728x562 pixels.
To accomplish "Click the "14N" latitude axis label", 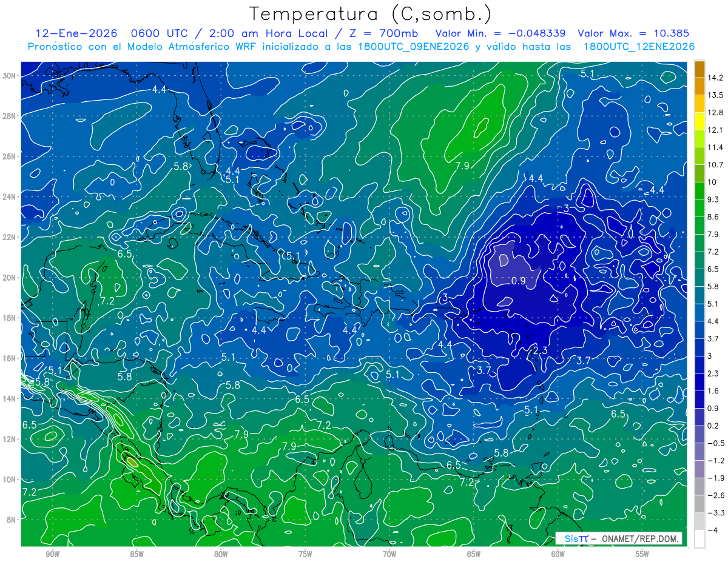I will coord(10,398).
